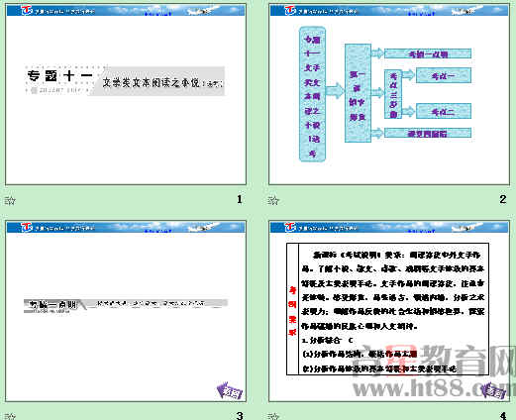Viewport: 516px width, 420px height.
Task: Click the red logo in slide 2 header
Action: (x=290, y=10)
